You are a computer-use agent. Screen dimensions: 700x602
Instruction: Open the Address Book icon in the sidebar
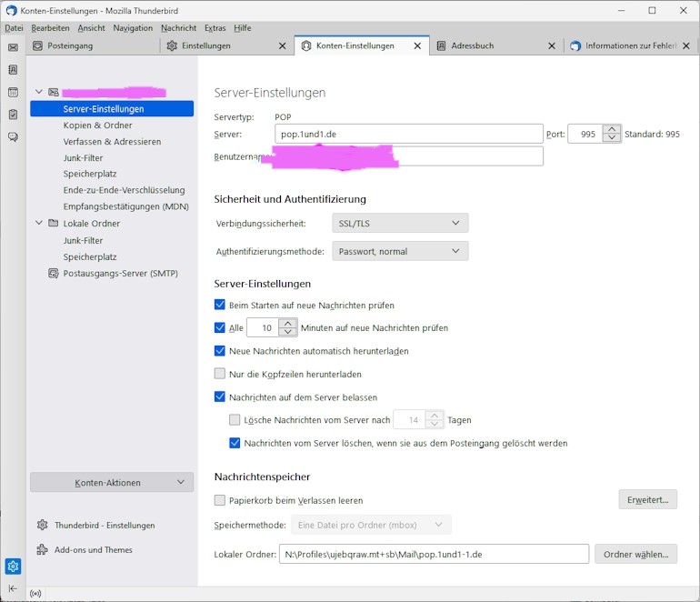pyautogui.click(x=13, y=70)
